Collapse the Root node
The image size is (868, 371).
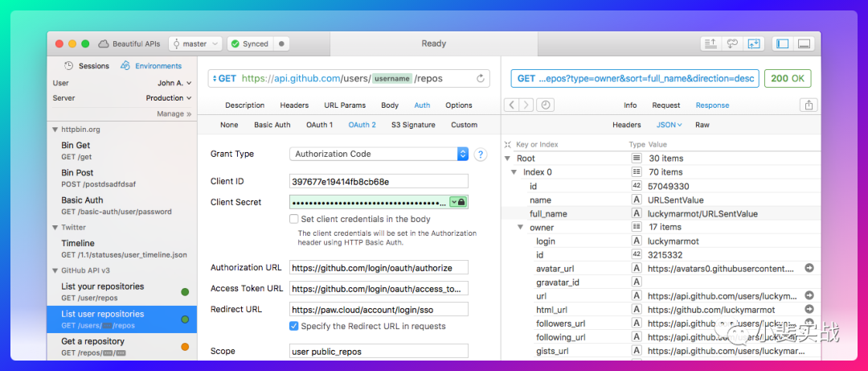click(508, 159)
